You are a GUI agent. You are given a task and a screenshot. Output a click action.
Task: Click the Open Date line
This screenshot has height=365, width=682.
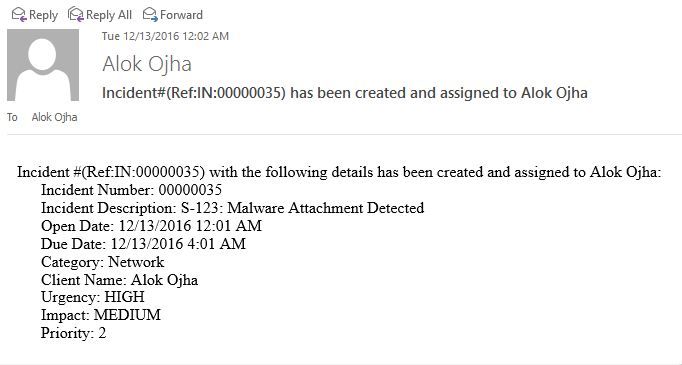(151, 226)
